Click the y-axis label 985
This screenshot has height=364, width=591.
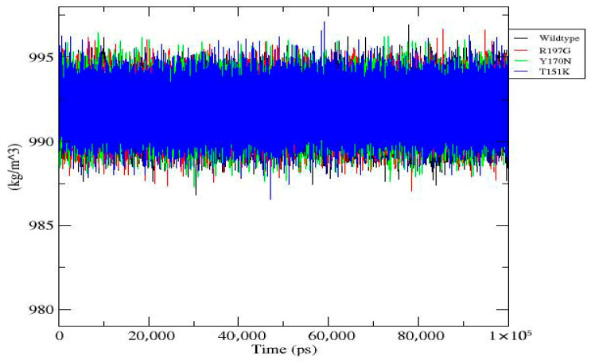[41, 226]
